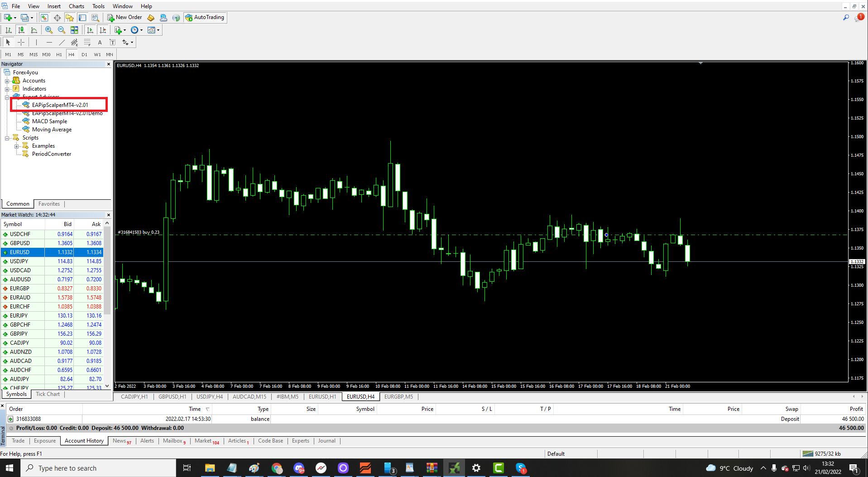Toggle chart auto scroll
This screenshot has height=477, width=868.
point(90,30)
